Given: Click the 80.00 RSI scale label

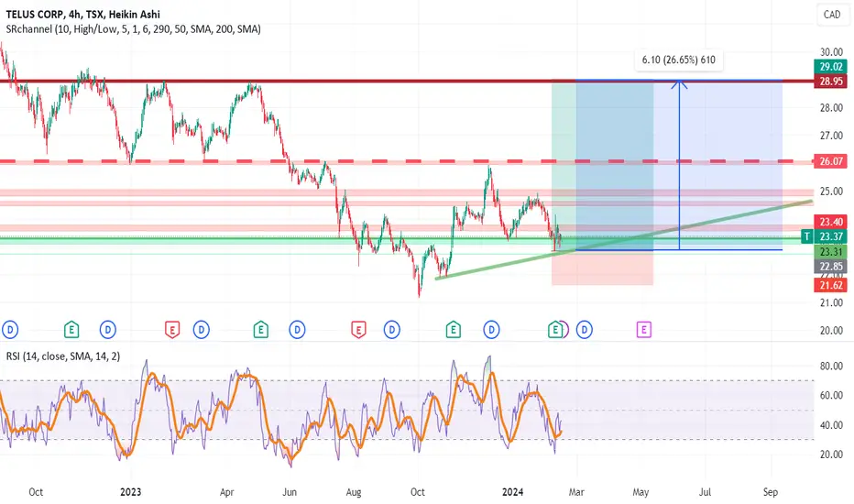Looking at the screenshot, I should pyautogui.click(x=831, y=367).
